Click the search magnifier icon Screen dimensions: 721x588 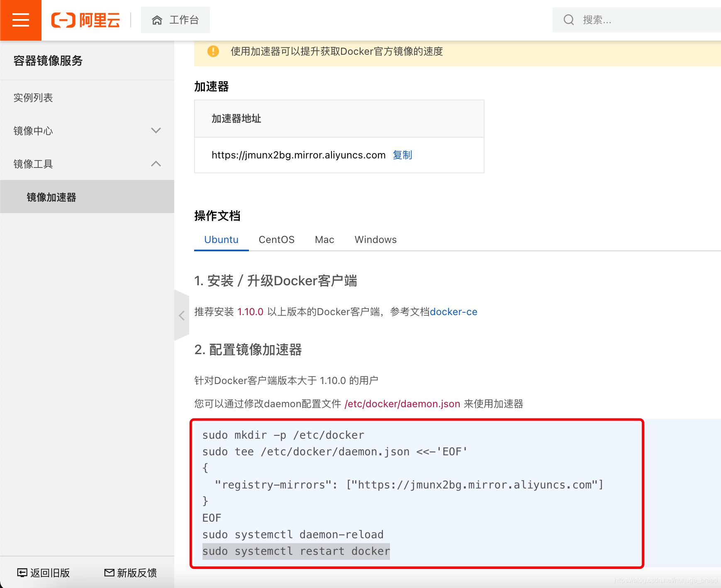tap(569, 20)
